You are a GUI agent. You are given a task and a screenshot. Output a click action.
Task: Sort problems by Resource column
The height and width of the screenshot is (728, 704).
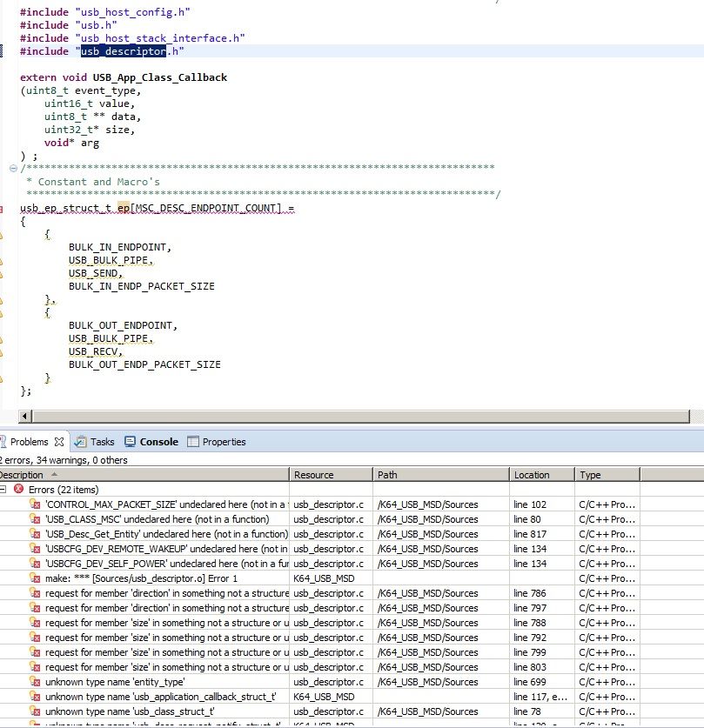(331, 475)
